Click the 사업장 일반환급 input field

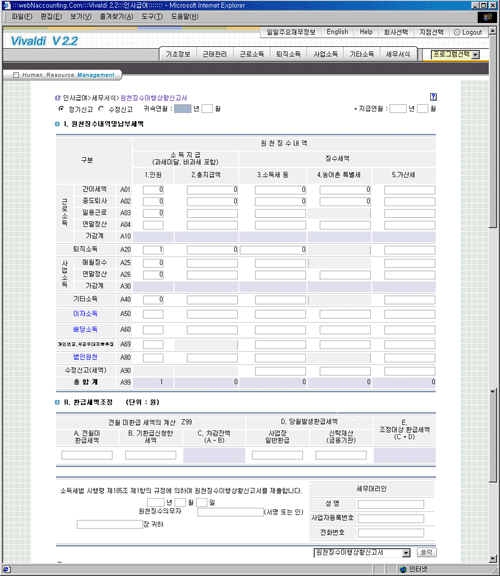[x=277, y=456]
